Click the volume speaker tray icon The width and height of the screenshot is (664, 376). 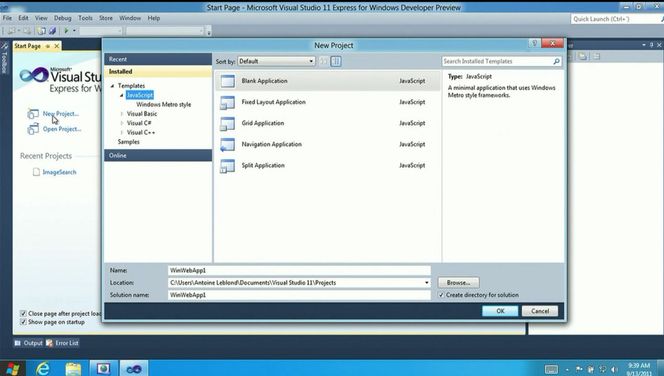(614, 369)
